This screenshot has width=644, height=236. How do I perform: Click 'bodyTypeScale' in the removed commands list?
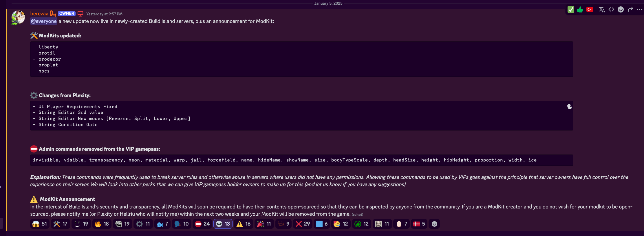tap(350, 160)
